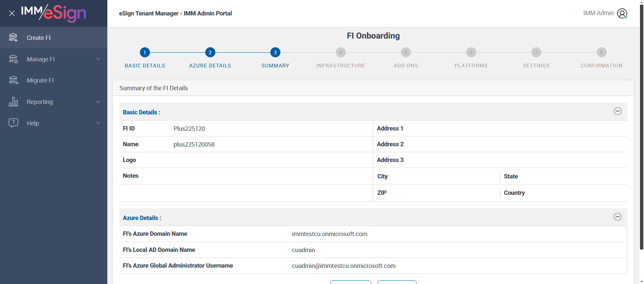Click the Reporting bar chart icon

click(13, 102)
